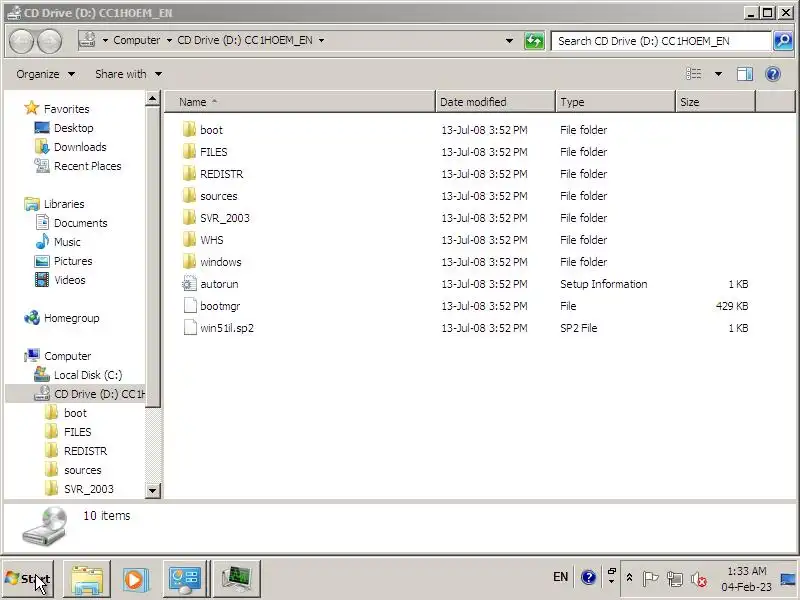Select Desktop under Favorites
The width and height of the screenshot is (800, 600).
[x=73, y=128]
